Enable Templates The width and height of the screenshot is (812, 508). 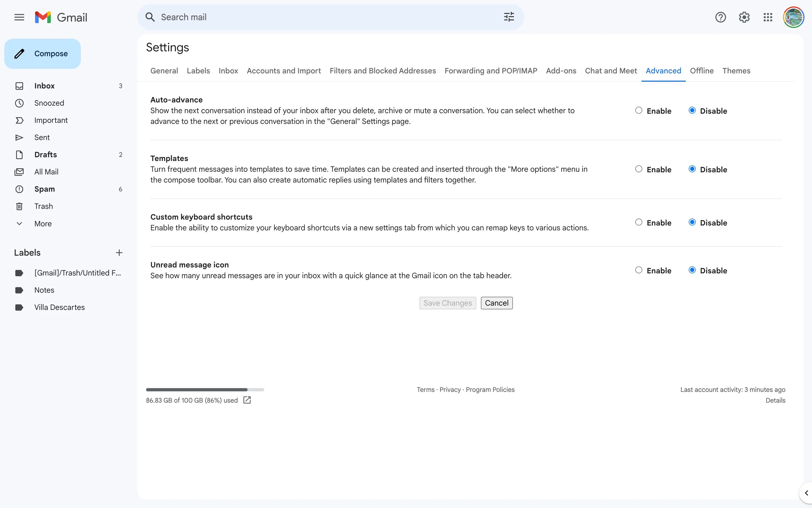[639, 169]
